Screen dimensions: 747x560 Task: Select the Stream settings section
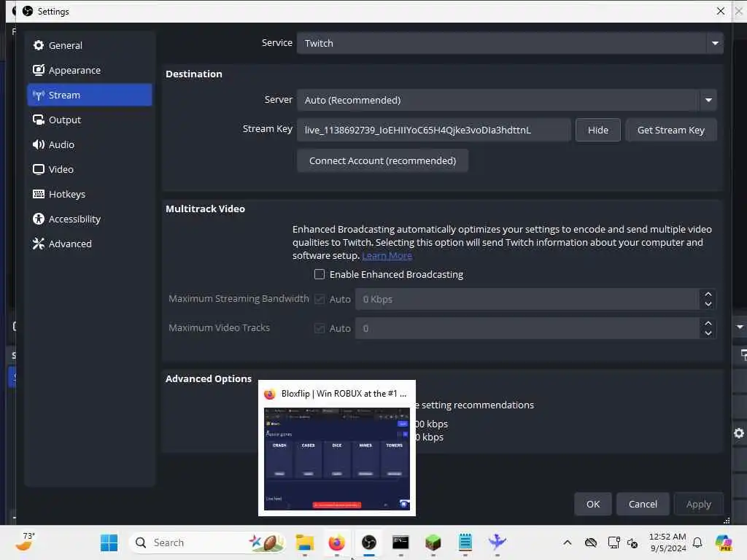[90, 95]
